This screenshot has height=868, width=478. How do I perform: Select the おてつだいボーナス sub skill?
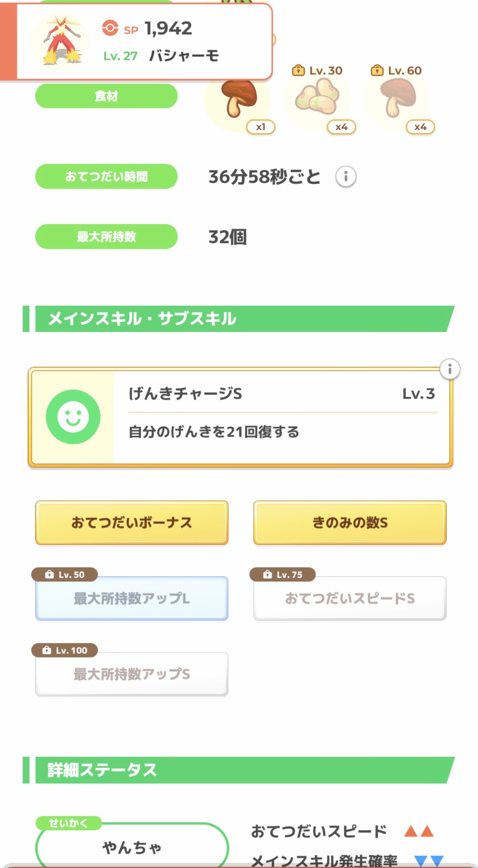coord(132,522)
